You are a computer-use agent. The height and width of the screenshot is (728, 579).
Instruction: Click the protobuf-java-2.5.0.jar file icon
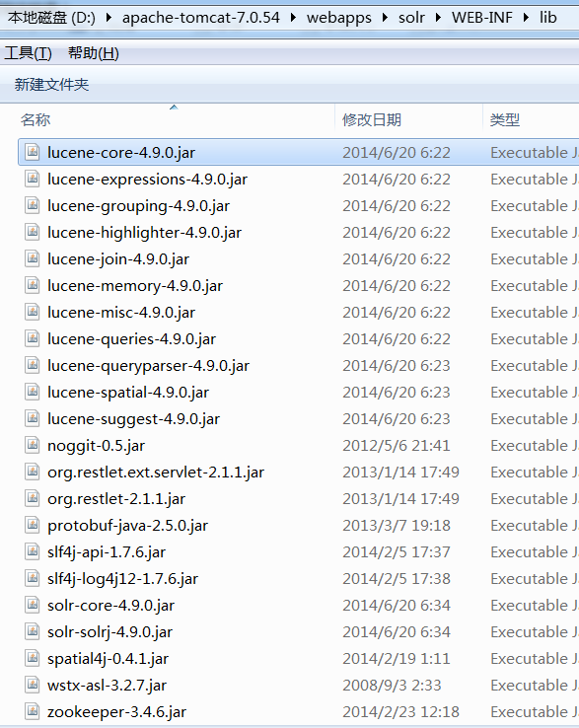click(32, 525)
